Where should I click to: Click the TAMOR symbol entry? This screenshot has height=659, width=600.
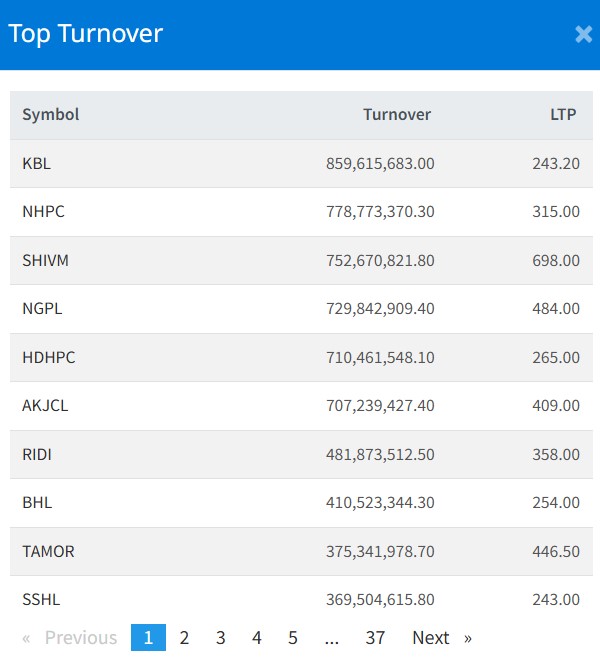click(48, 551)
